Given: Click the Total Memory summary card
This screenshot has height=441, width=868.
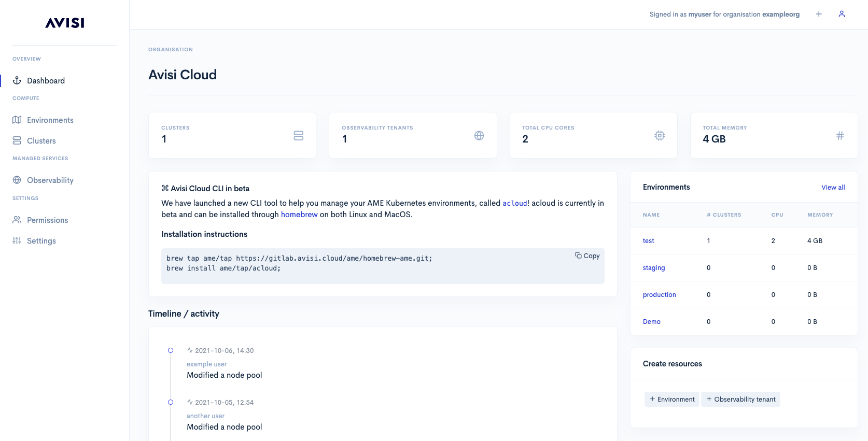Looking at the screenshot, I should pos(774,135).
